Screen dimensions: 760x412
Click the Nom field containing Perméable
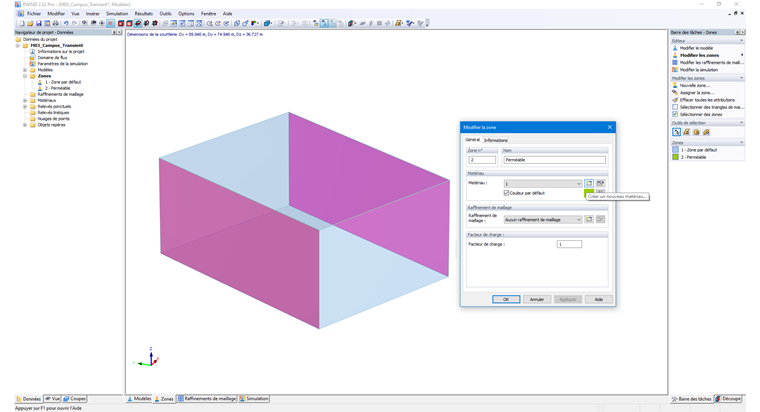pyautogui.click(x=554, y=160)
